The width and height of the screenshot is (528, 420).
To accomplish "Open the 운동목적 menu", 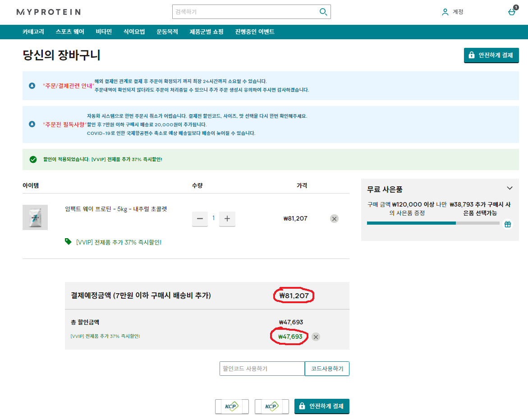I will (x=167, y=32).
